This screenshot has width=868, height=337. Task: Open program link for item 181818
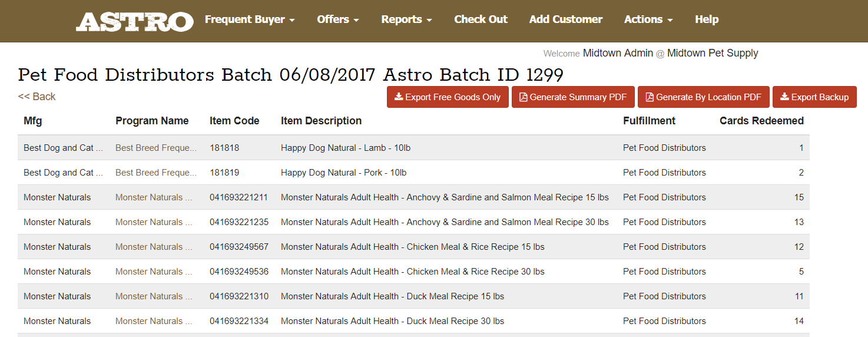coord(156,148)
